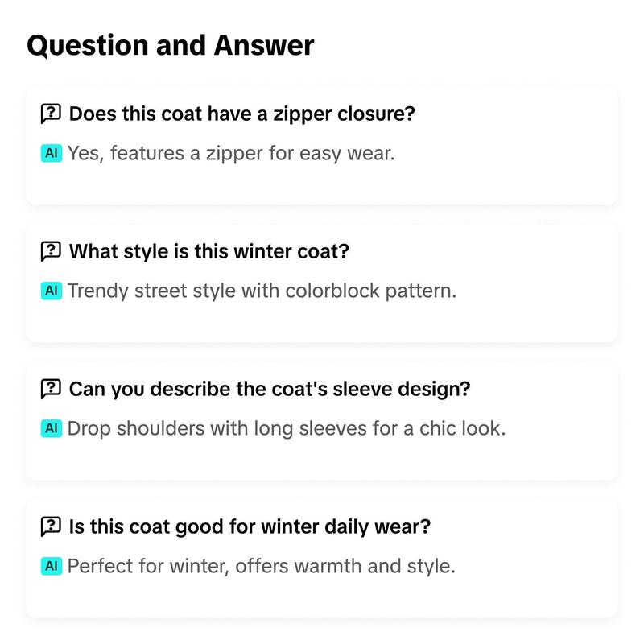Click empty area of sleeve design card
644x644 pixels.
[555, 456]
